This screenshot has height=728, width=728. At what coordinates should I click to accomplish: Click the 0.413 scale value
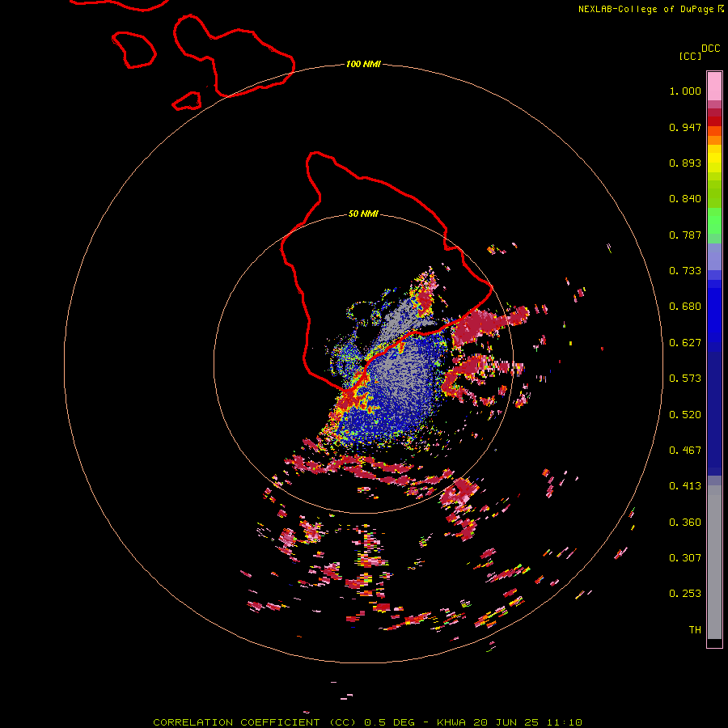click(685, 486)
